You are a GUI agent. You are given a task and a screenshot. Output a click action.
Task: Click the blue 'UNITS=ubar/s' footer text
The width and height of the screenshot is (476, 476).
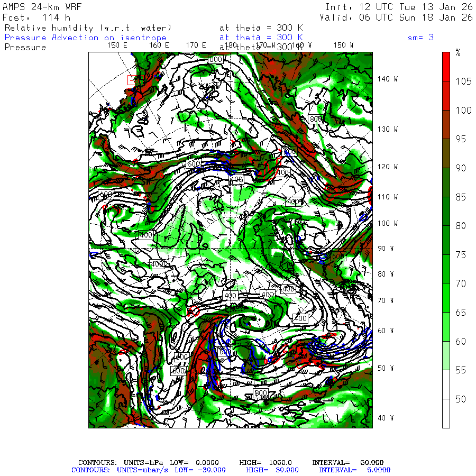142,470
